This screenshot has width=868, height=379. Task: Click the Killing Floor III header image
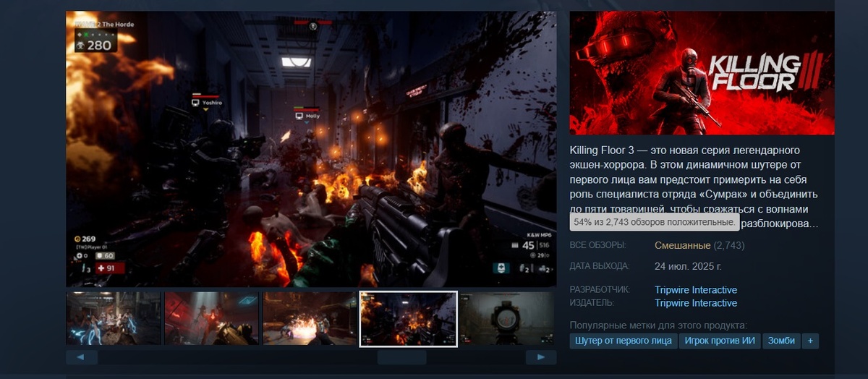pyautogui.click(x=702, y=72)
